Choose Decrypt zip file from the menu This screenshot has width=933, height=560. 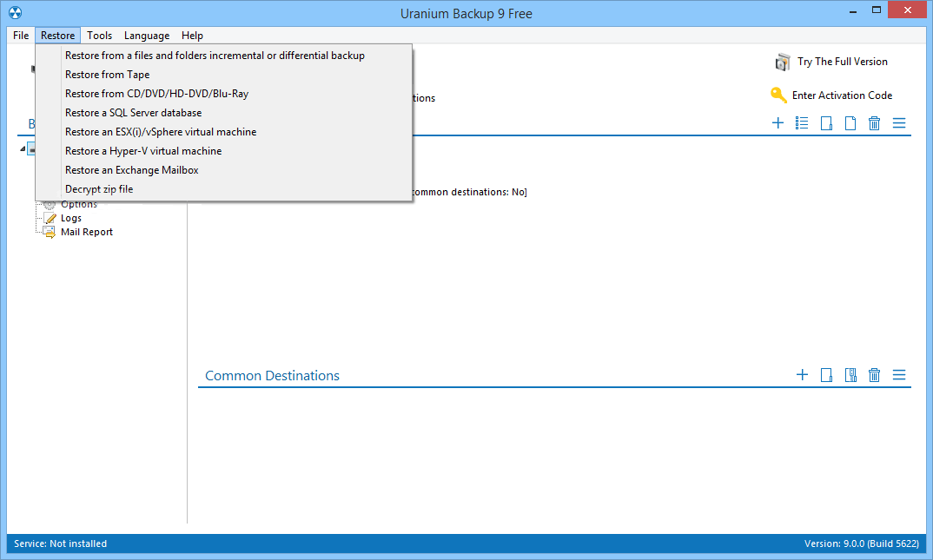(100, 188)
